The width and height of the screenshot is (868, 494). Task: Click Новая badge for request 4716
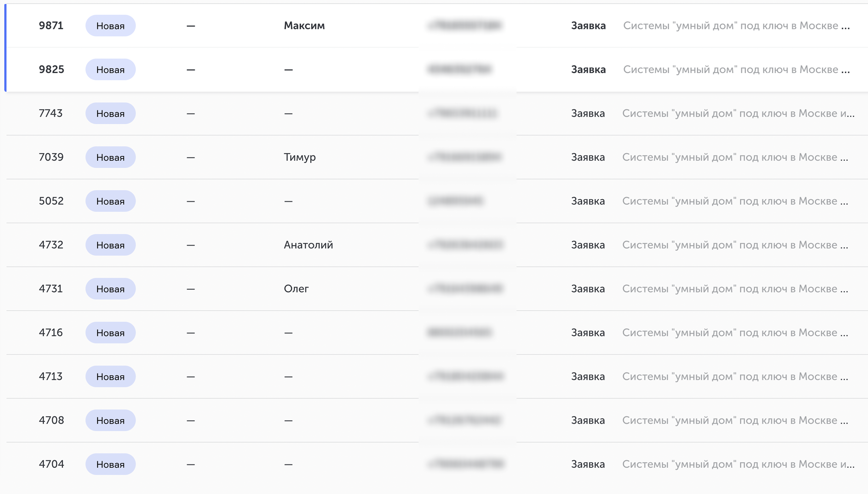click(x=111, y=333)
